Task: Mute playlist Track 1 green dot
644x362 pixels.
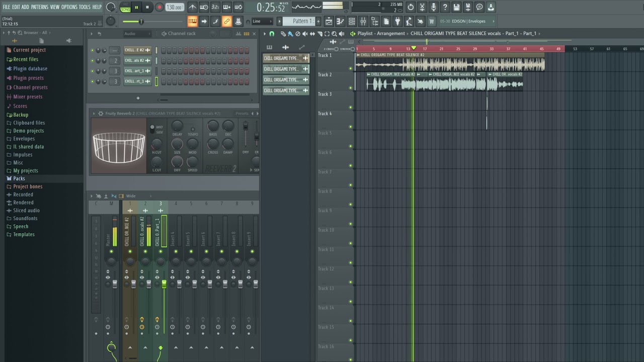Action: 351,68
